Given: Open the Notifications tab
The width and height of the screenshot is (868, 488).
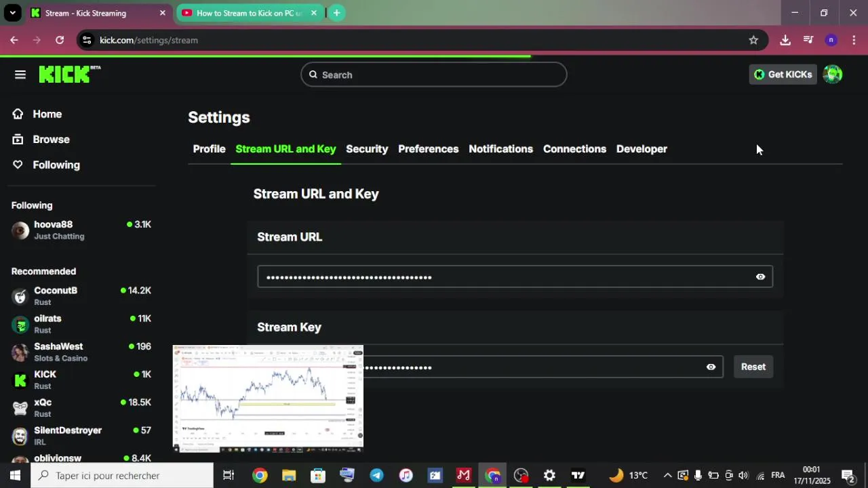Looking at the screenshot, I should pyautogui.click(x=500, y=149).
